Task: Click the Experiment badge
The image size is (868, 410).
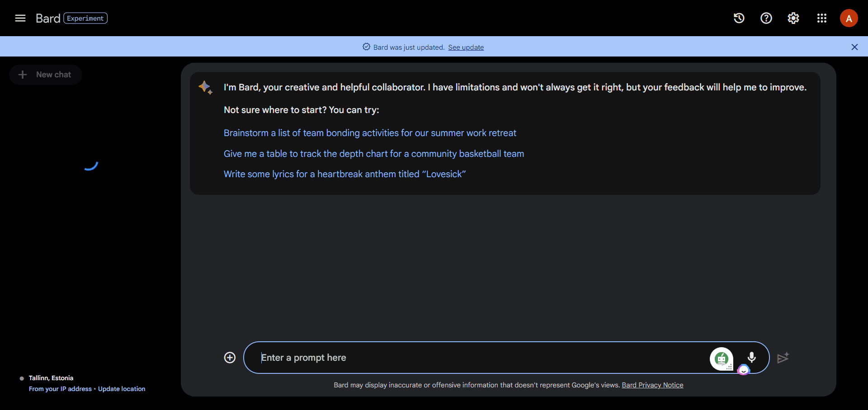Action: coord(85,18)
